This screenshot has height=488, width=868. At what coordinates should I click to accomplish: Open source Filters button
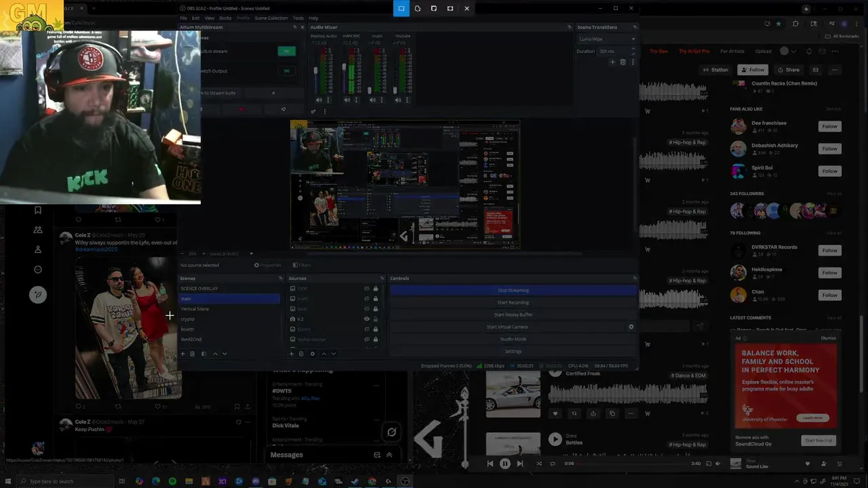point(302,265)
